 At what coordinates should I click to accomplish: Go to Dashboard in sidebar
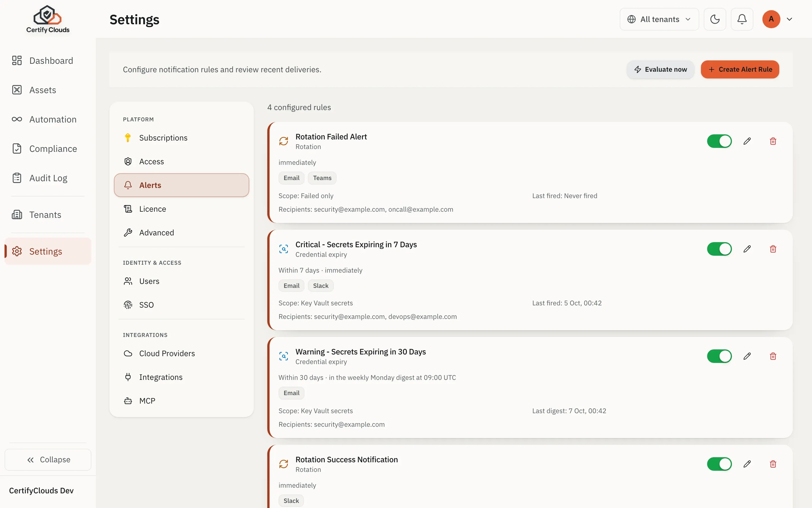[x=48, y=60]
